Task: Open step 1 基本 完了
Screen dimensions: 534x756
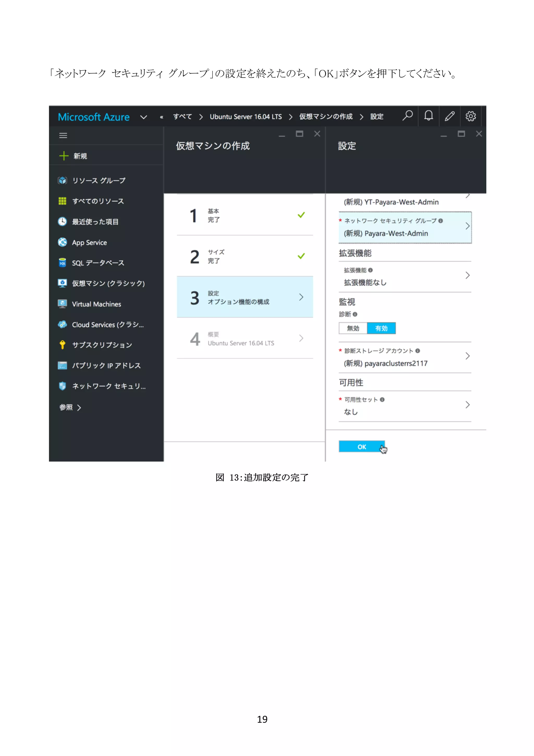Action: pos(245,215)
